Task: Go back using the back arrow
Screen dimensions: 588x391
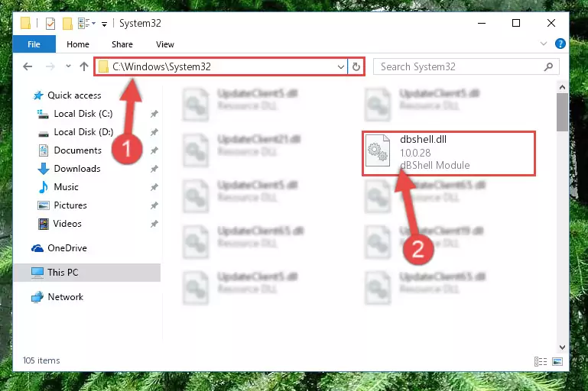Action: [28, 66]
